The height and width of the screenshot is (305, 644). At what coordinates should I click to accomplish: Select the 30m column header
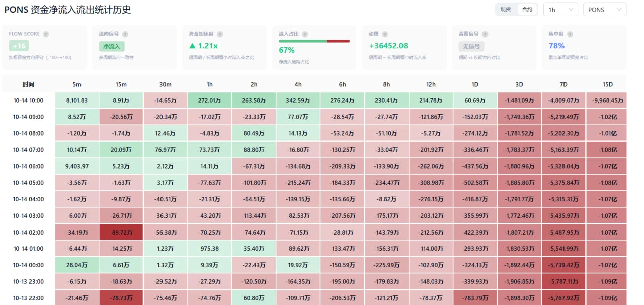[165, 84]
